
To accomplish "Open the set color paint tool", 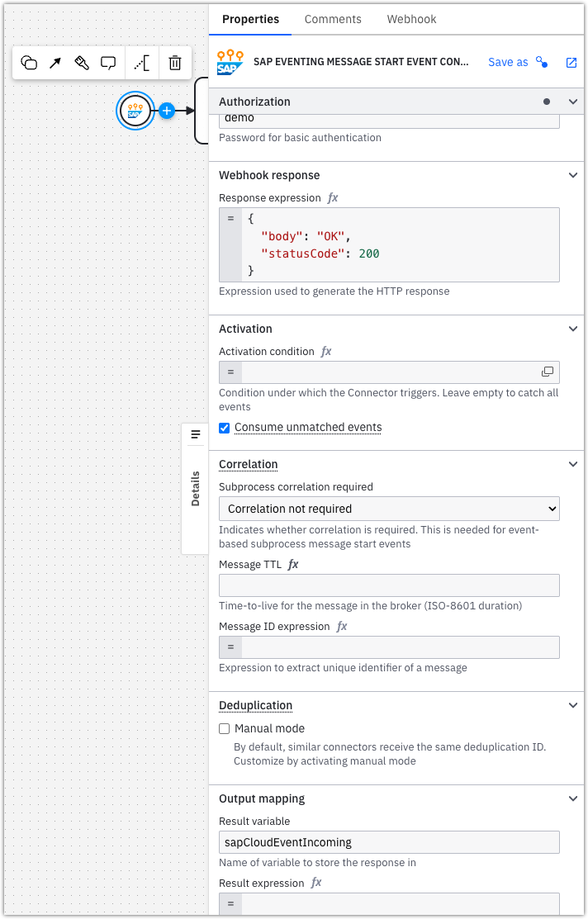I will click(x=82, y=63).
